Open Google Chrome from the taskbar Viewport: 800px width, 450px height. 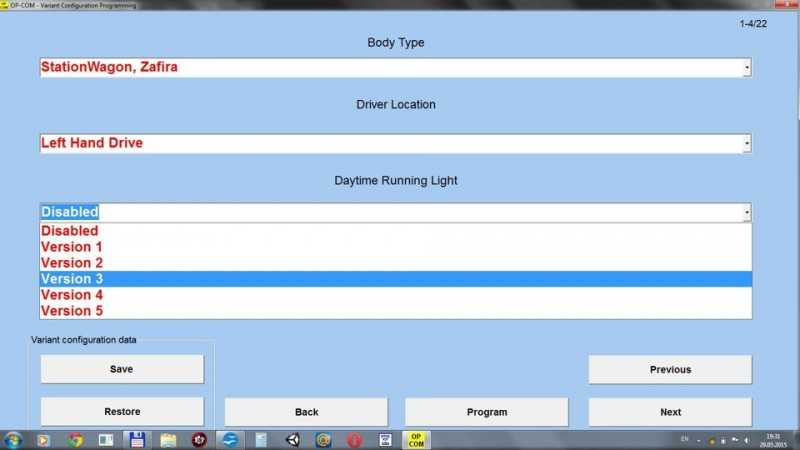75,440
